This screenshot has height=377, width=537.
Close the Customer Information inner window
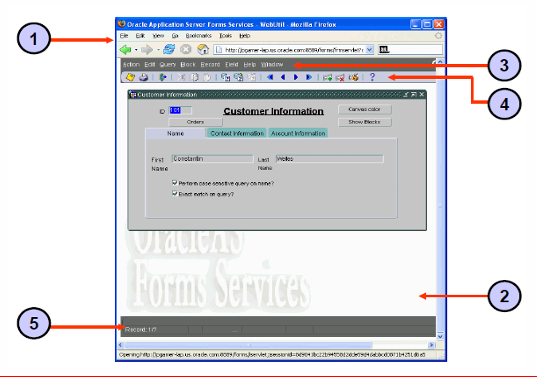(422, 94)
